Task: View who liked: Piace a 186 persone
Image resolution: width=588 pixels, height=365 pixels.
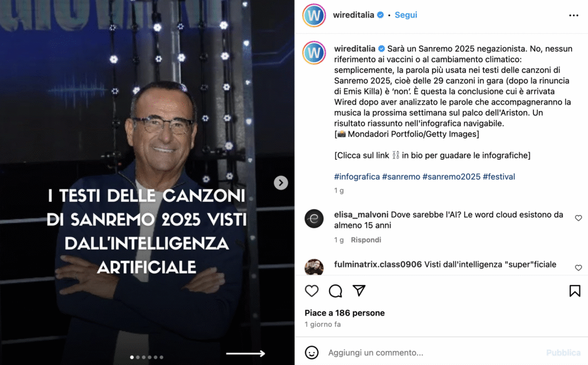Action: click(x=345, y=313)
